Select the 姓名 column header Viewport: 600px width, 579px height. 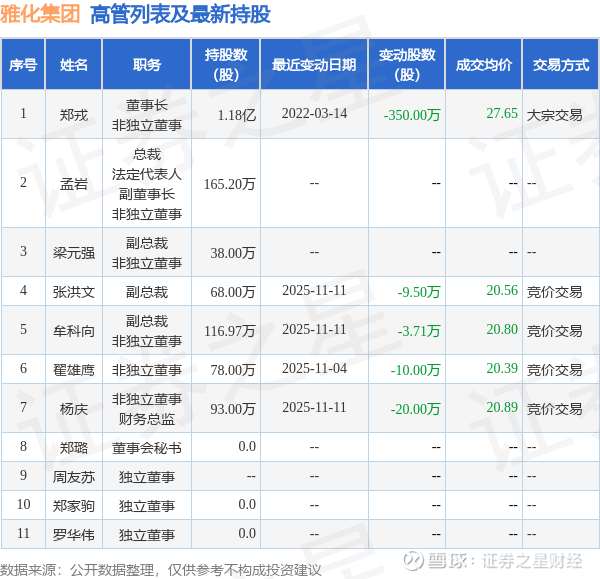(74, 65)
